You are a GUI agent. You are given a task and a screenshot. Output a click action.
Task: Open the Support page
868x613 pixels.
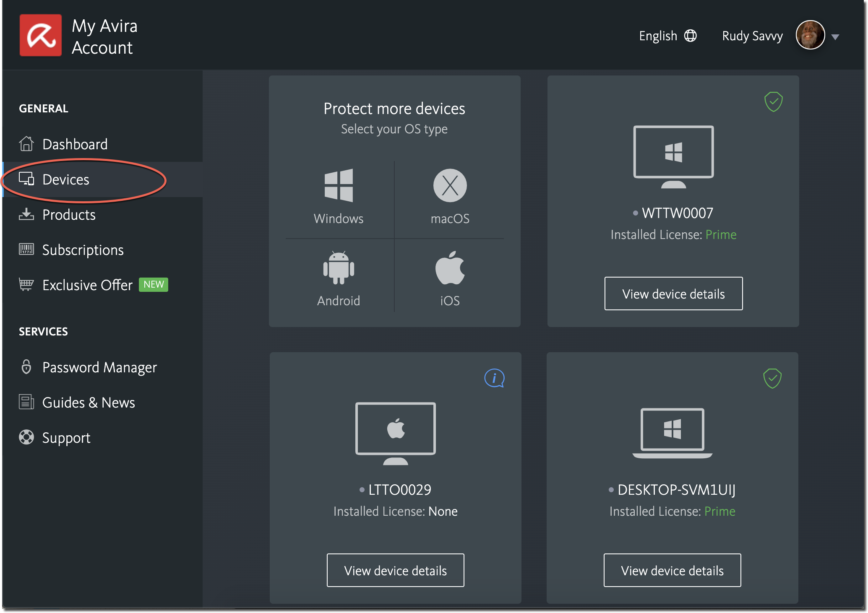102,437
